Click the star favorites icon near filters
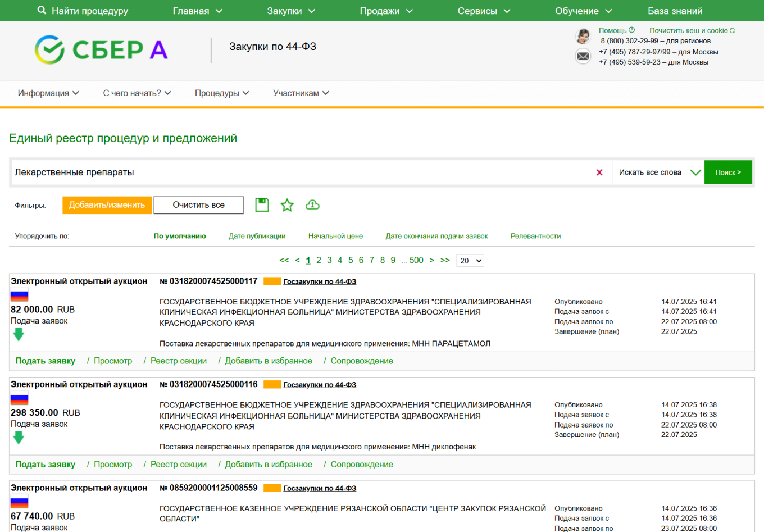This screenshot has width=764, height=532. coord(287,205)
